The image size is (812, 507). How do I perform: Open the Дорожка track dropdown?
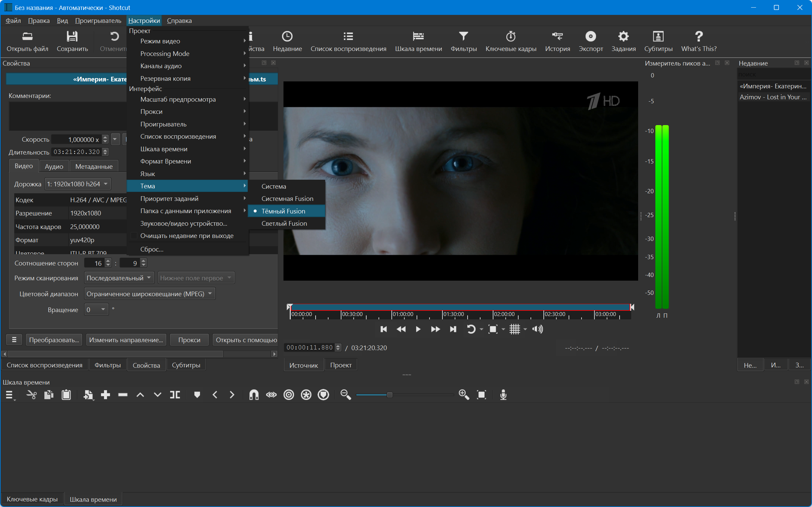click(77, 184)
